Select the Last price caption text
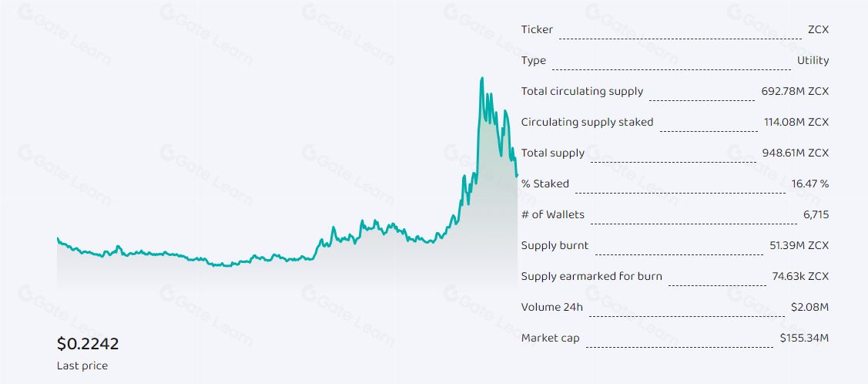 point(82,365)
